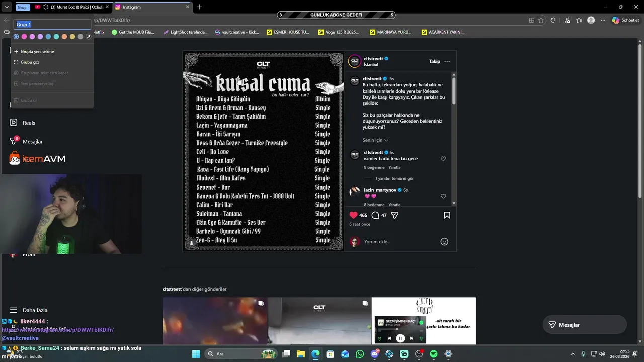Open the tab search dropdown arrow
644x362 pixels.
pyautogui.click(x=7, y=7)
